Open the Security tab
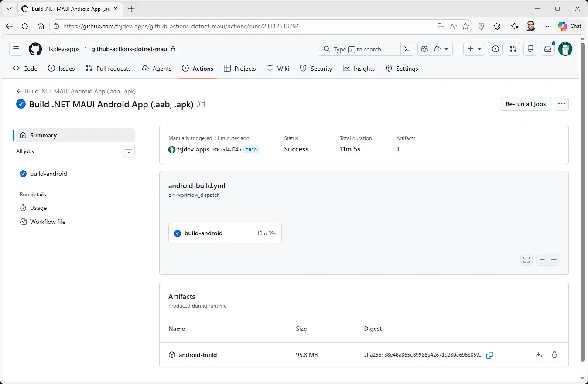This screenshot has width=588, height=384. point(316,69)
